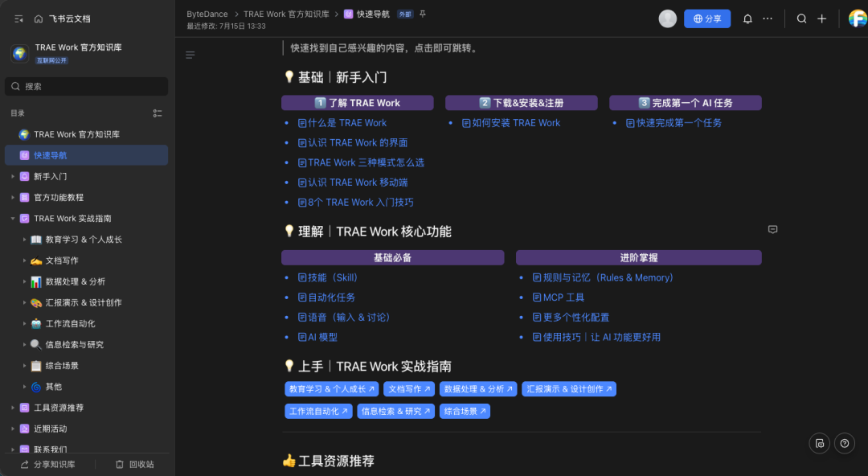Click the plus icon to create new
This screenshot has width=868, height=476.
(821, 18)
